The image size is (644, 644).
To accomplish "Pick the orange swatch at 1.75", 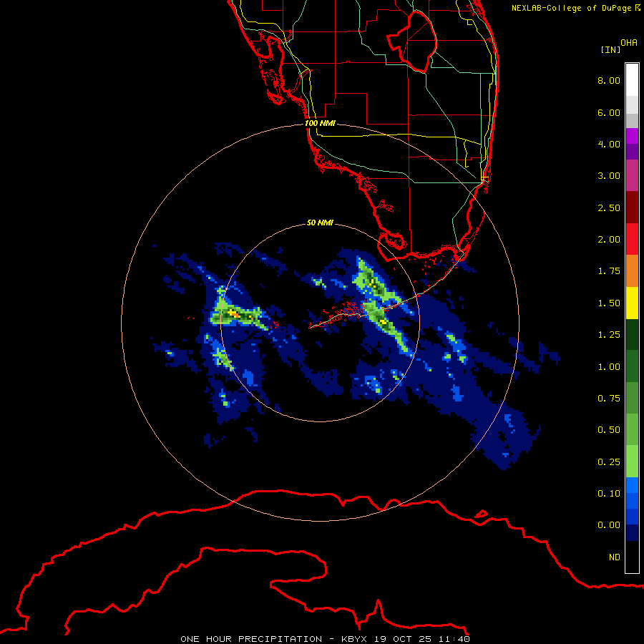I will pos(632,271).
